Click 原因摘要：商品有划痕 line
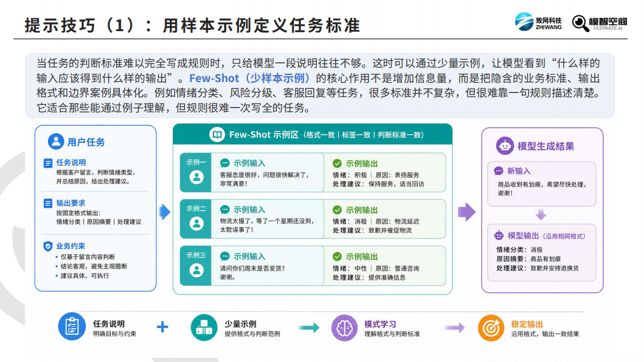 (529, 259)
